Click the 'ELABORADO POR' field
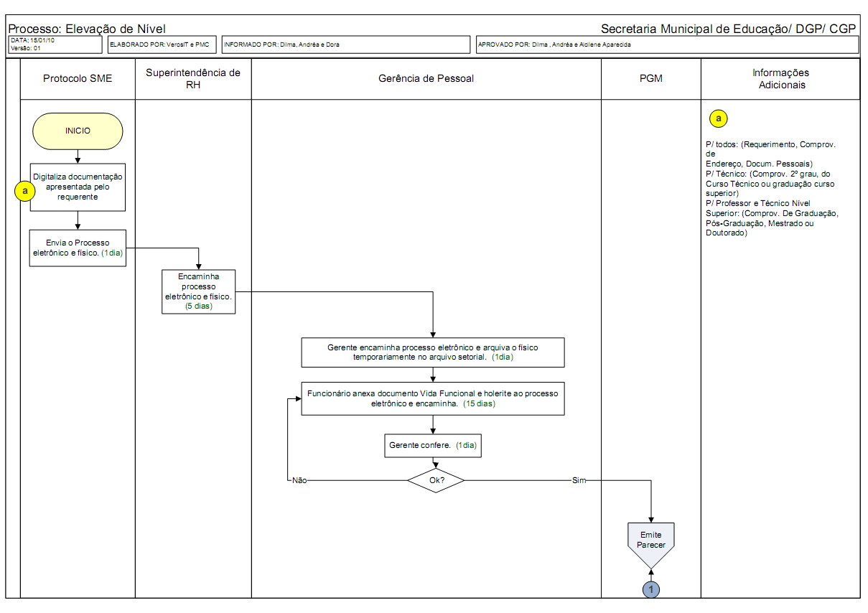This screenshot has width=868, height=613. [162, 45]
